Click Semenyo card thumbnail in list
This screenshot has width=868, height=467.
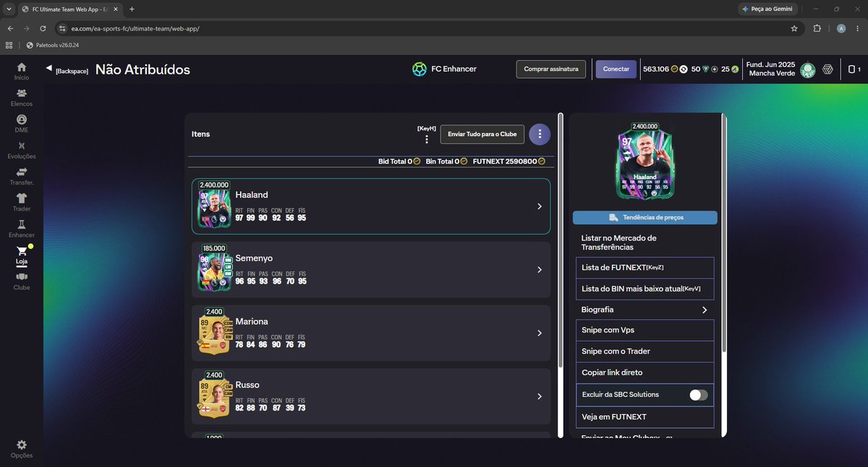click(216, 269)
